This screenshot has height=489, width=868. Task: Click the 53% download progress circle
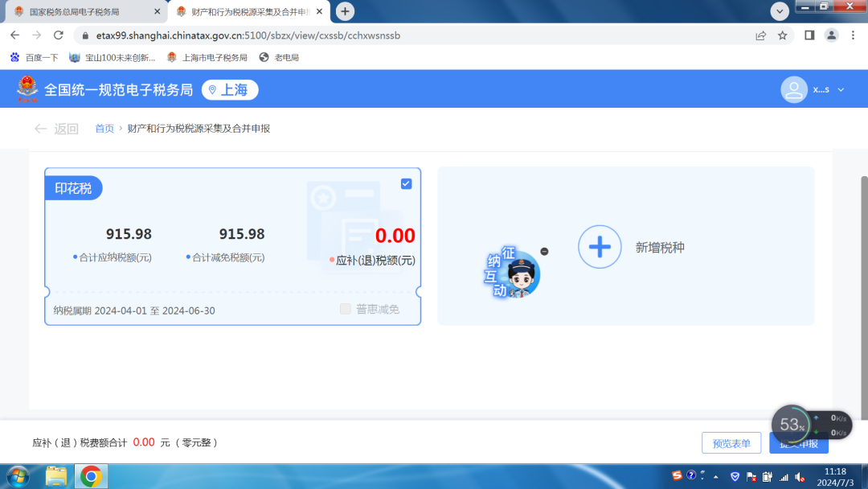tap(791, 424)
